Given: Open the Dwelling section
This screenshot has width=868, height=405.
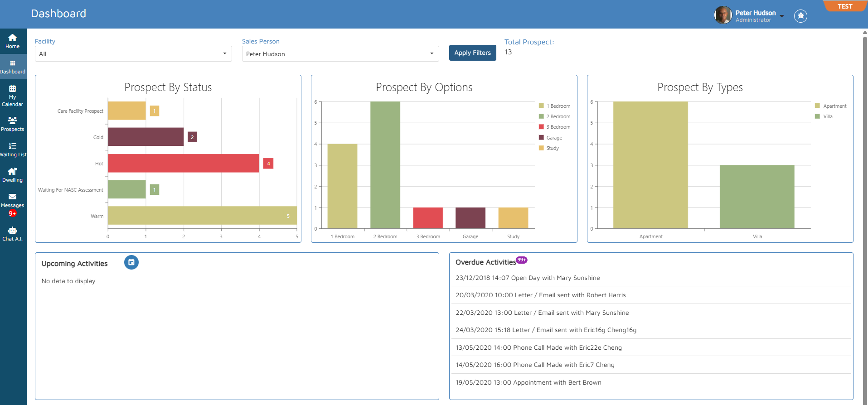Looking at the screenshot, I should coord(13,175).
